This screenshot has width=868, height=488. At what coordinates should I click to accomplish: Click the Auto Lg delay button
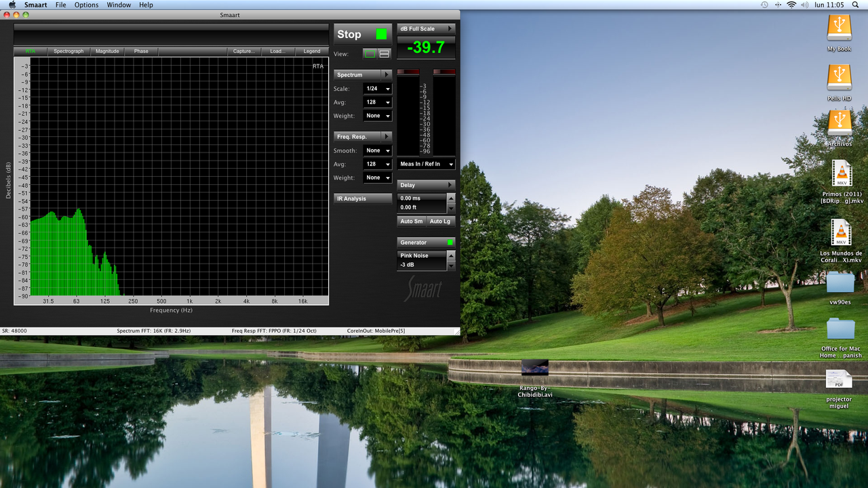click(x=440, y=221)
